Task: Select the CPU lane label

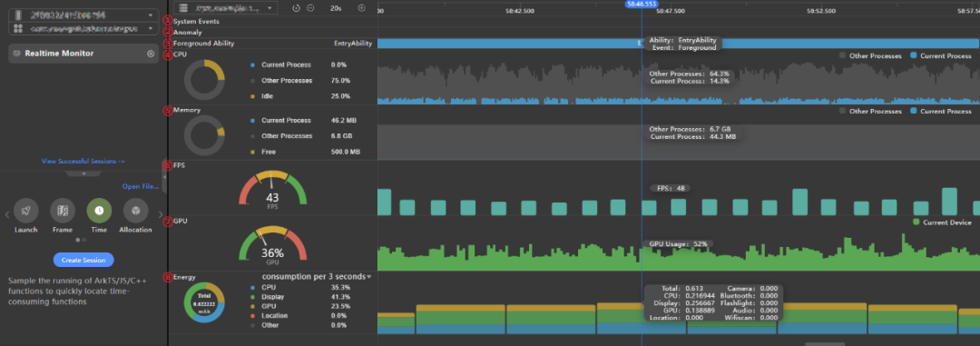Action: tap(180, 54)
